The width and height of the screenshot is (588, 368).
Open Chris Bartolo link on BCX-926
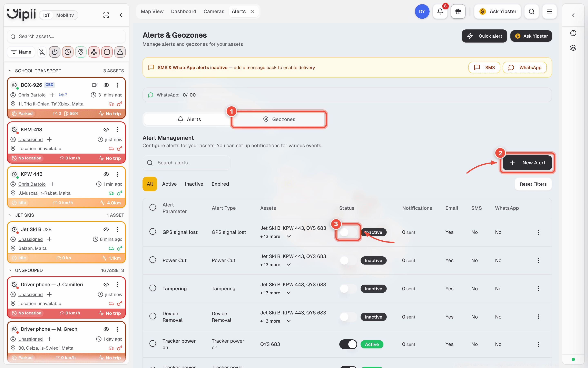coord(32,95)
